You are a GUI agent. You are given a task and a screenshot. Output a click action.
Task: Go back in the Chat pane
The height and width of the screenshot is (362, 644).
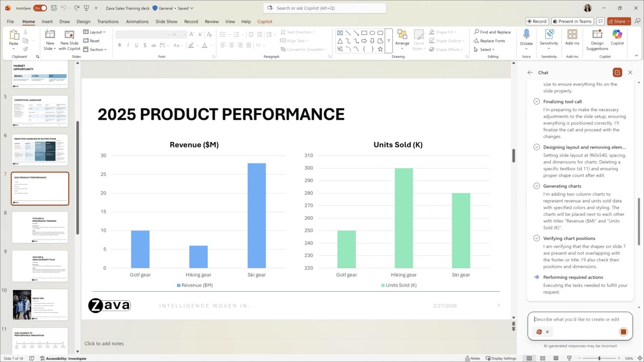(x=530, y=72)
